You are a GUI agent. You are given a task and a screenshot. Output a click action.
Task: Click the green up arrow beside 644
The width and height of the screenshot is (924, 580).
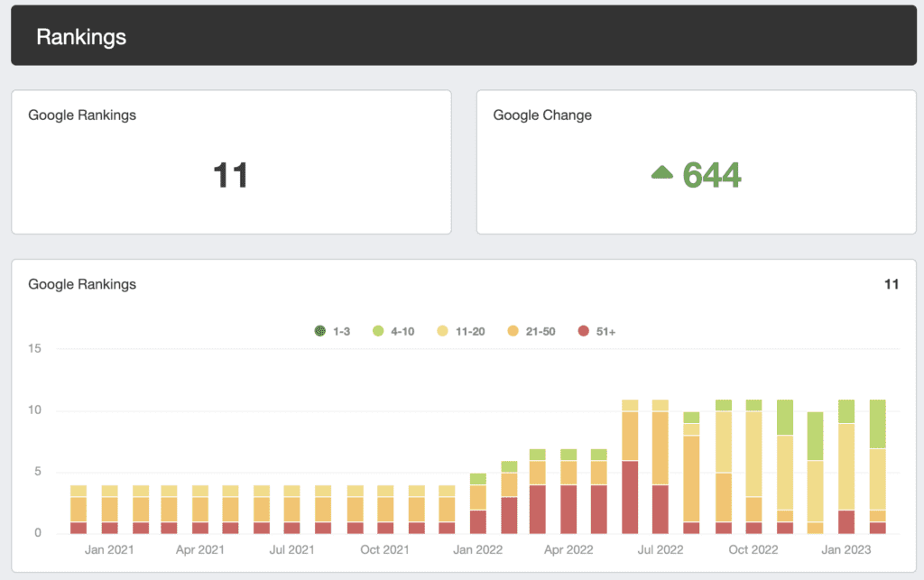(662, 172)
